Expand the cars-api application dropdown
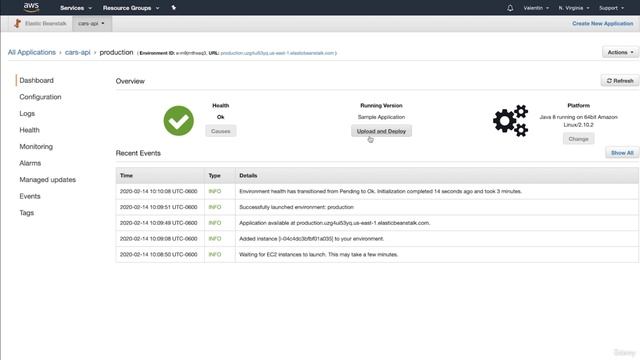Viewport: 640px width, 360px height. [91, 23]
